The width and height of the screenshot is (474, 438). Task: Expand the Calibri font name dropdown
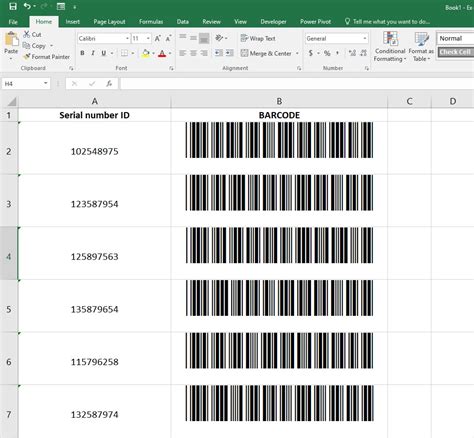(127, 39)
